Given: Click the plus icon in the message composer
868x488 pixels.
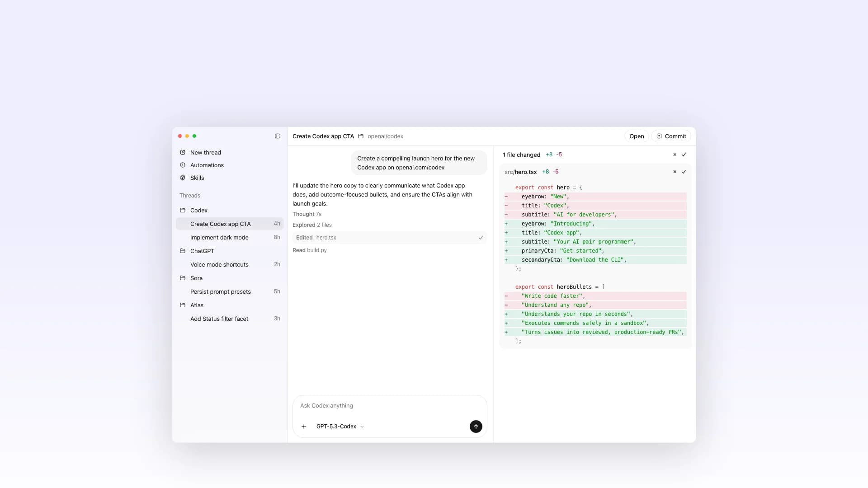Looking at the screenshot, I should coord(304,426).
